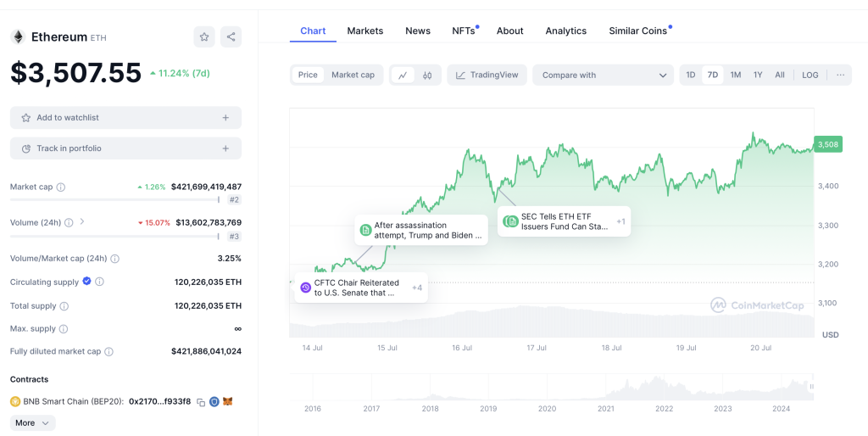Switch to the Analytics tab
The height and width of the screenshot is (436, 868).
point(565,31)
